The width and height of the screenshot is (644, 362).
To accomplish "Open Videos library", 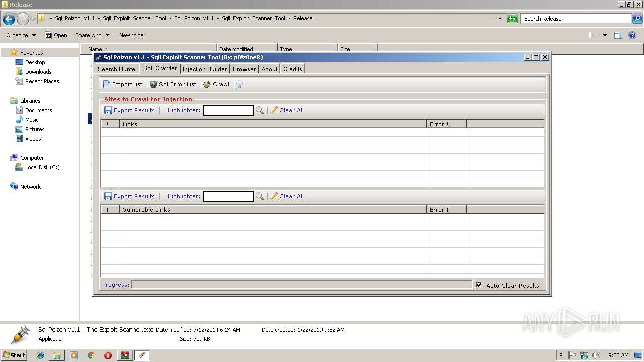I will [33, 139].
